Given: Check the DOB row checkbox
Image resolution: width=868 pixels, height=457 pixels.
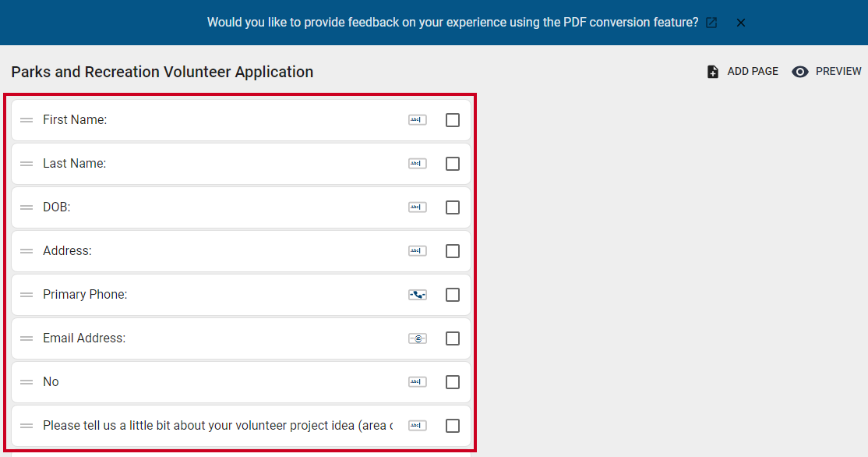Looking at the screenshot, I should point(452,207).
